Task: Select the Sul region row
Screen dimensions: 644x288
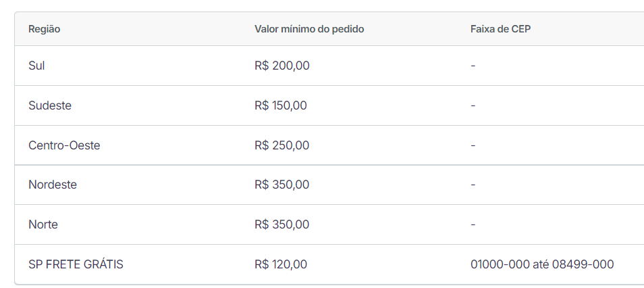Action: tap(36, 66)
